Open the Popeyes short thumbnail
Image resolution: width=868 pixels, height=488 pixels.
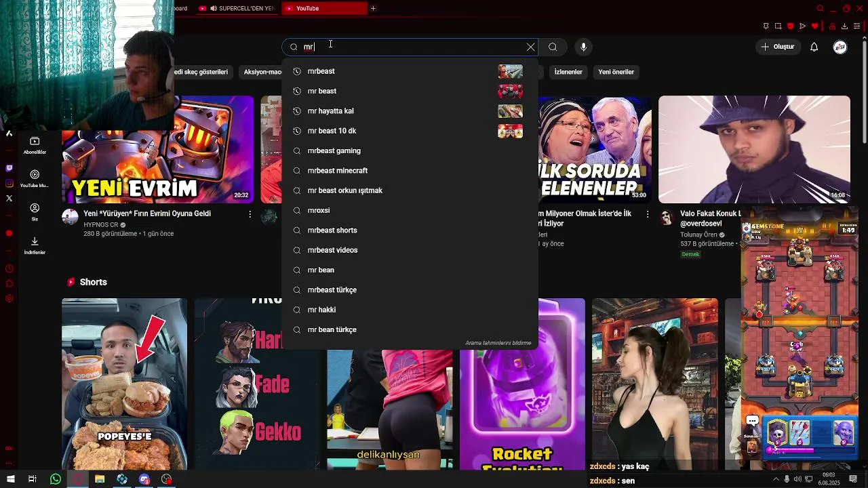click(124, 384)
